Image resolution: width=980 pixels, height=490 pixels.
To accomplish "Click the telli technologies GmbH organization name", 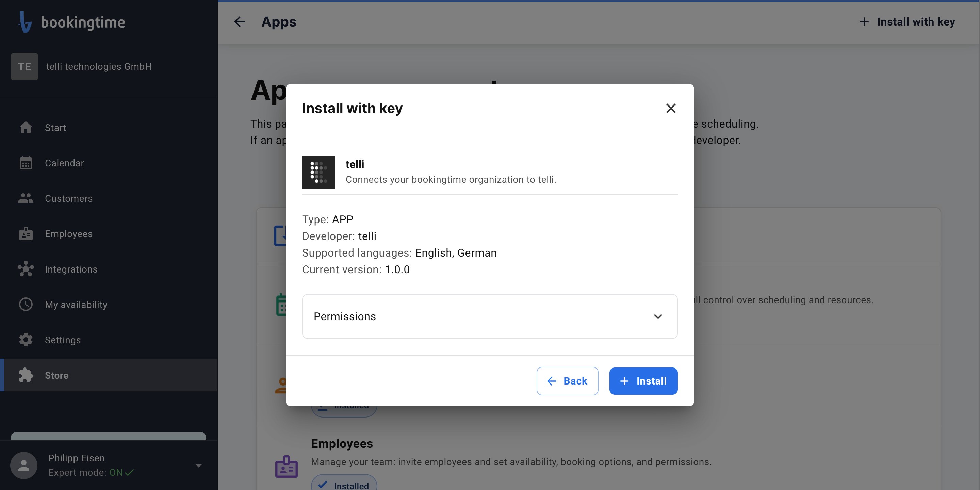I will pyautogui.click(x=99, y=67).
